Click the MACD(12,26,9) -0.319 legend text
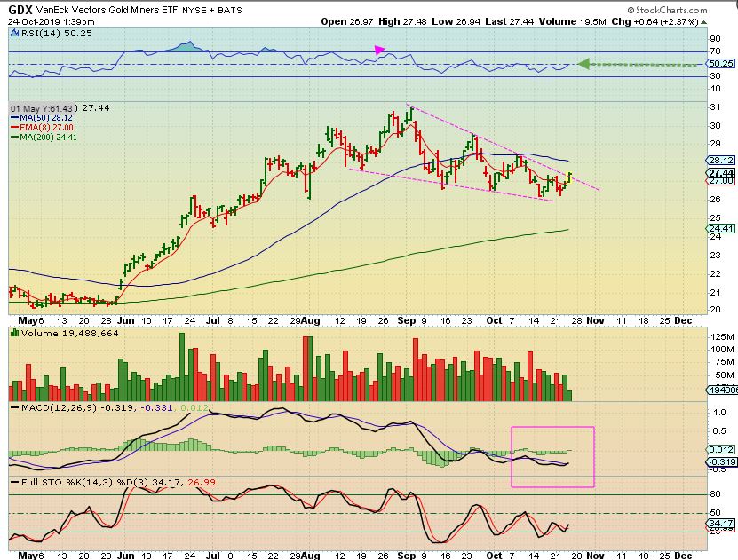The width and height of the screenshot is (738, 560). coord(77,407)
